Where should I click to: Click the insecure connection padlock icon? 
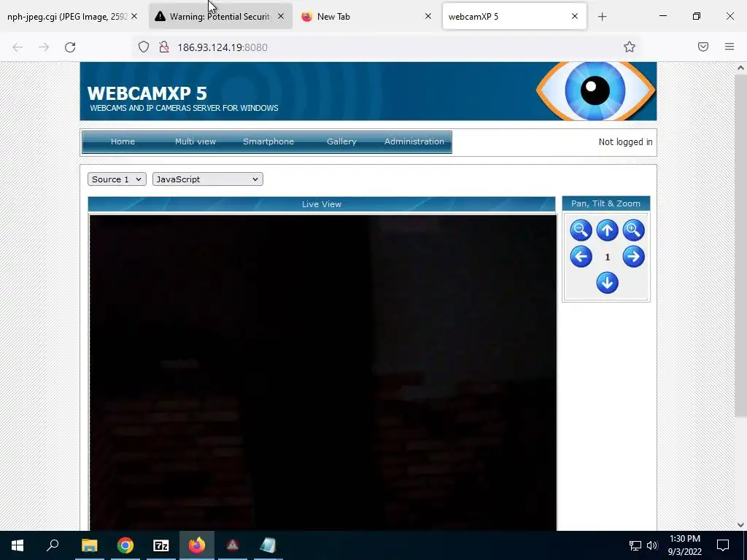point(164,47)
